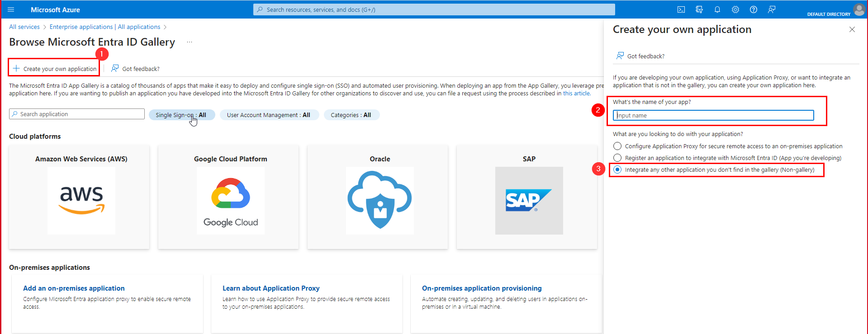Image resolution: width=868 pixels, height=334 pixels.
Task: Select Configure Application Proxy radio option
Action: coord(617,146)
